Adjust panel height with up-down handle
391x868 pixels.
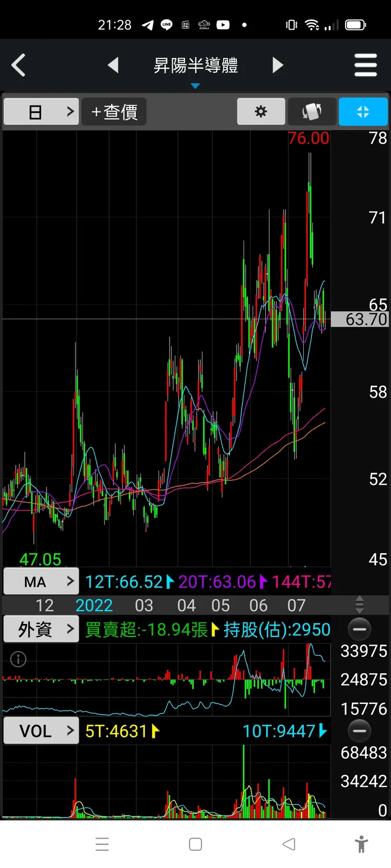click(359, 605)
